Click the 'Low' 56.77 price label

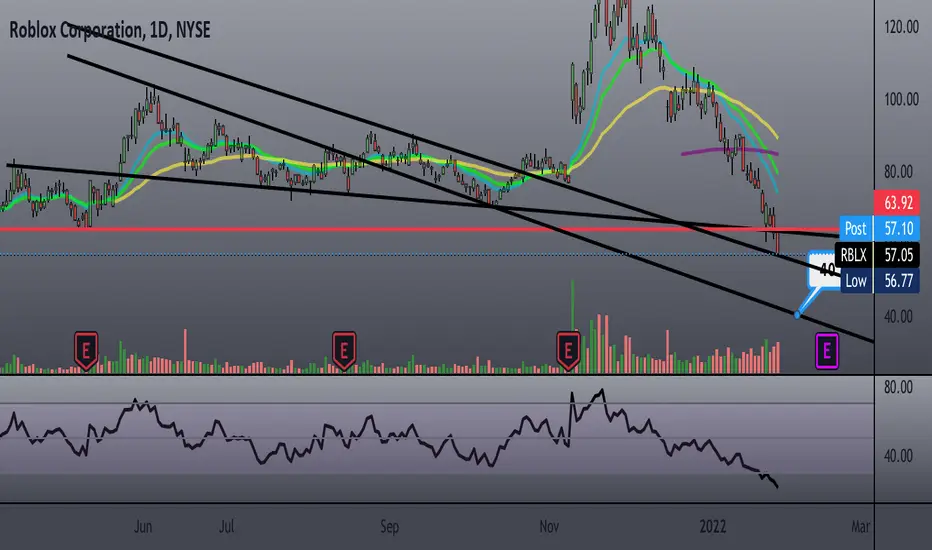(880, 281)
